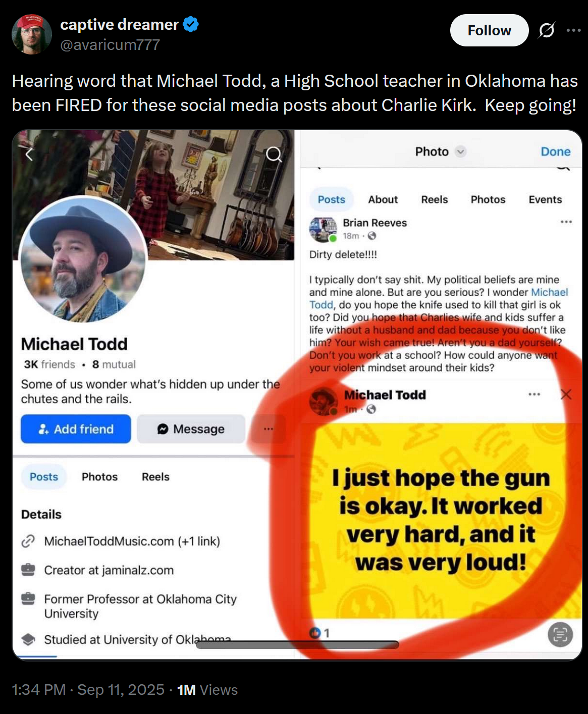Click the horizontal scrollbar under the image

click(297, 644)
